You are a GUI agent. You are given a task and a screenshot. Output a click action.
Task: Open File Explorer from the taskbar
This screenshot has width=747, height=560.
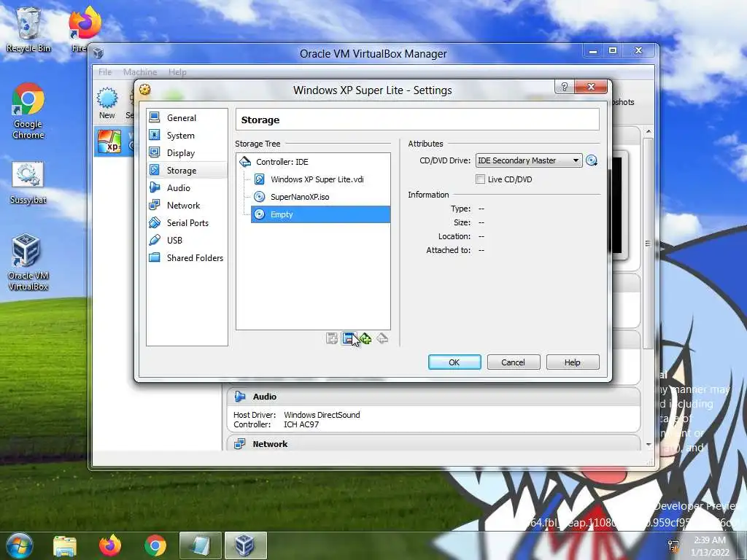point(65,545)
